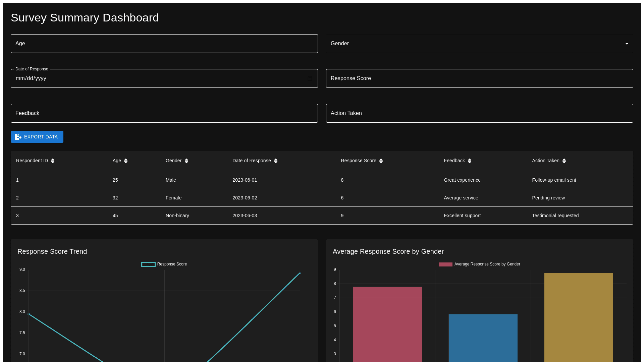Focus the Age filter field
The width and height of the screenshot is (644, 362).
[164, 44]
